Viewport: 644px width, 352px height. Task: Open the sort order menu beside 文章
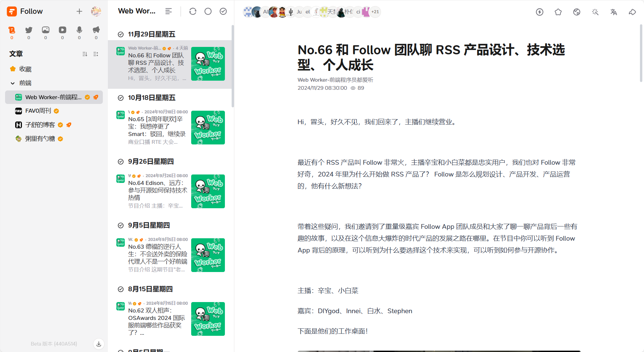[x=85, y=54]
